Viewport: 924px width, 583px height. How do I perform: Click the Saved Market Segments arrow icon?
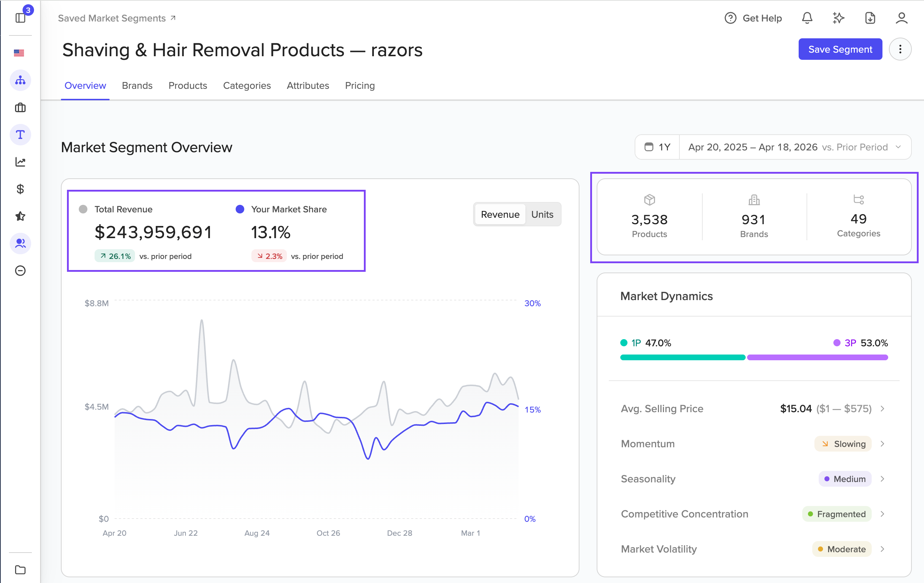point(173,18)
